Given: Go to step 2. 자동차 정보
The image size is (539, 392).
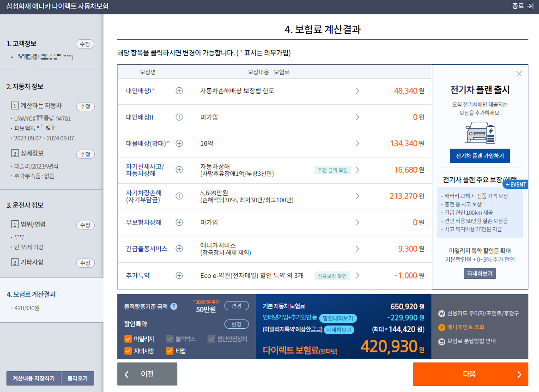Looking at the screenshot, I should pyautogui.click(x=25, y=87).
